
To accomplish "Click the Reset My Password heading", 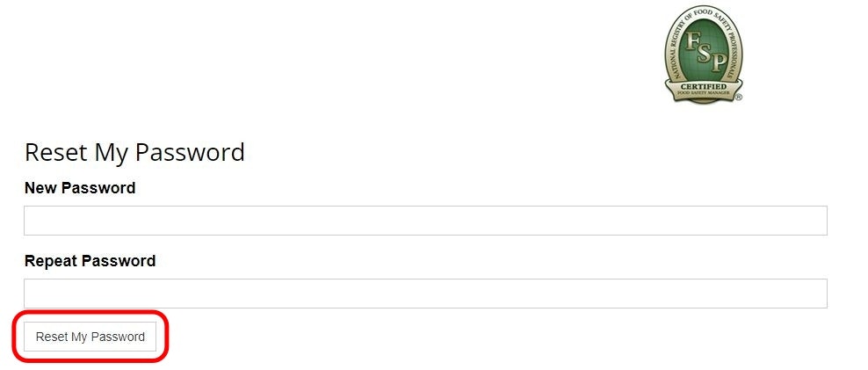I will click(134, 152).
